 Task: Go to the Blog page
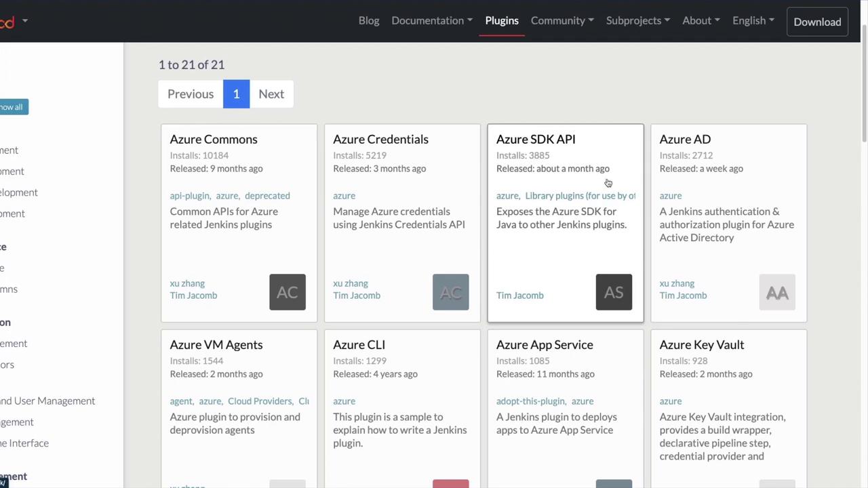tap(369, 20)
